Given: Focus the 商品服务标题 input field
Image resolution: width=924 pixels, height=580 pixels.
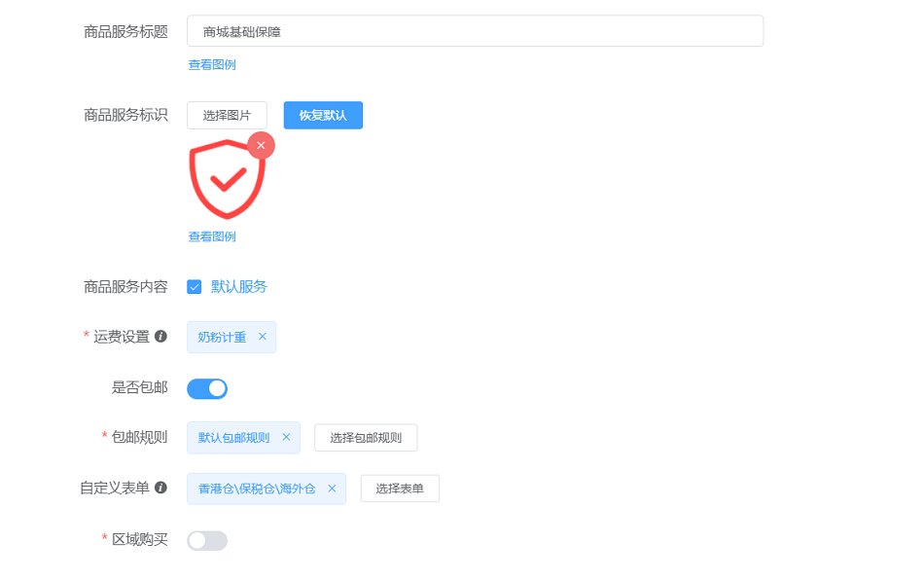Looking at the screenshot, I should 475,31.
